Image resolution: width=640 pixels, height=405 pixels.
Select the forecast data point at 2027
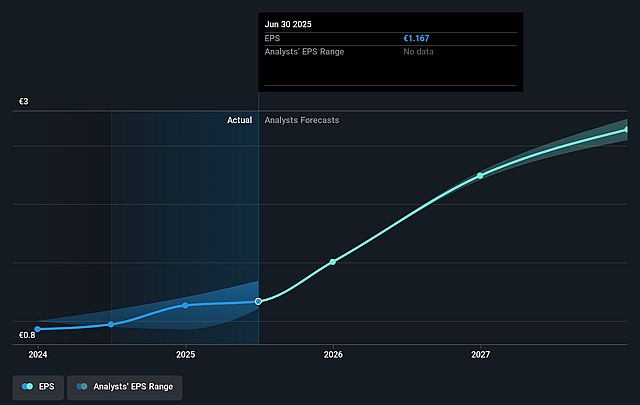(480, 175)
